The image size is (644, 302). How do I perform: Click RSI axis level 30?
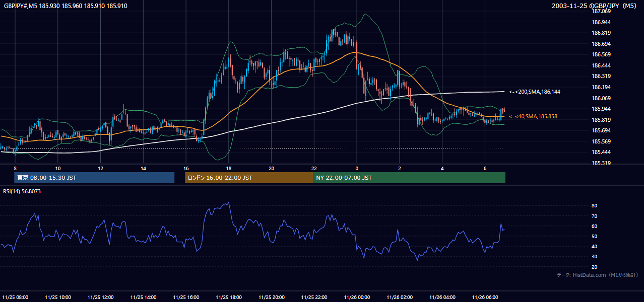595,257
